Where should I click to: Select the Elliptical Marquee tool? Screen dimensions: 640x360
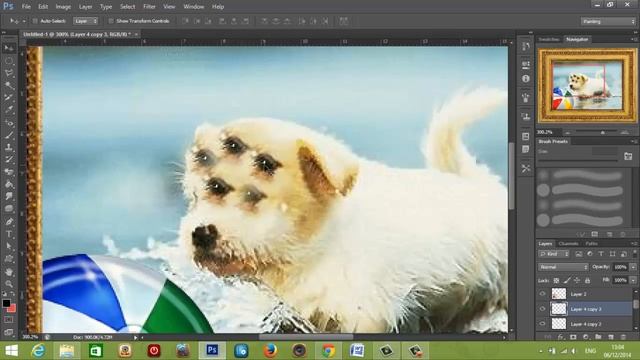(x=9, y=61)
